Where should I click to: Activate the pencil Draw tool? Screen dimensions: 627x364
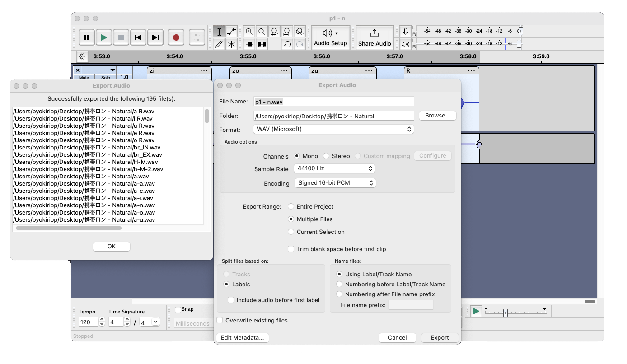(219, 44)
